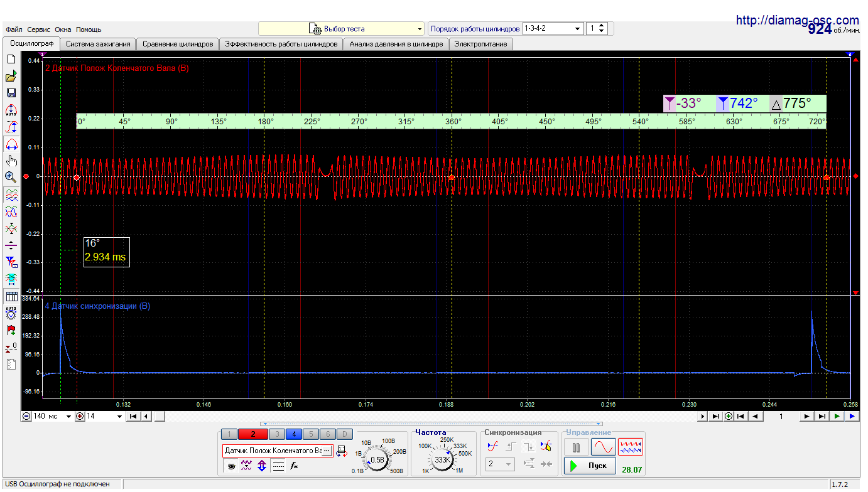Switch to the Электропитание tab
This screenshot has width=868, height=492.
coord(481,44)
